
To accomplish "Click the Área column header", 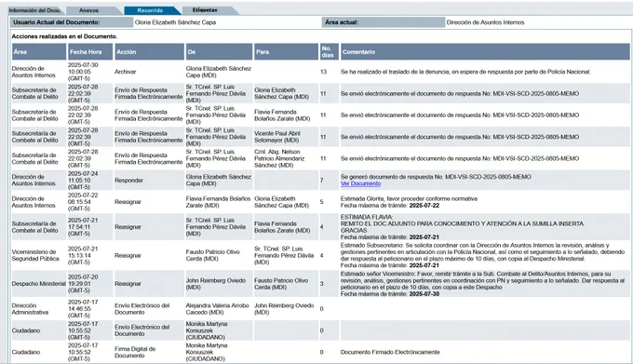I will 39,51.
